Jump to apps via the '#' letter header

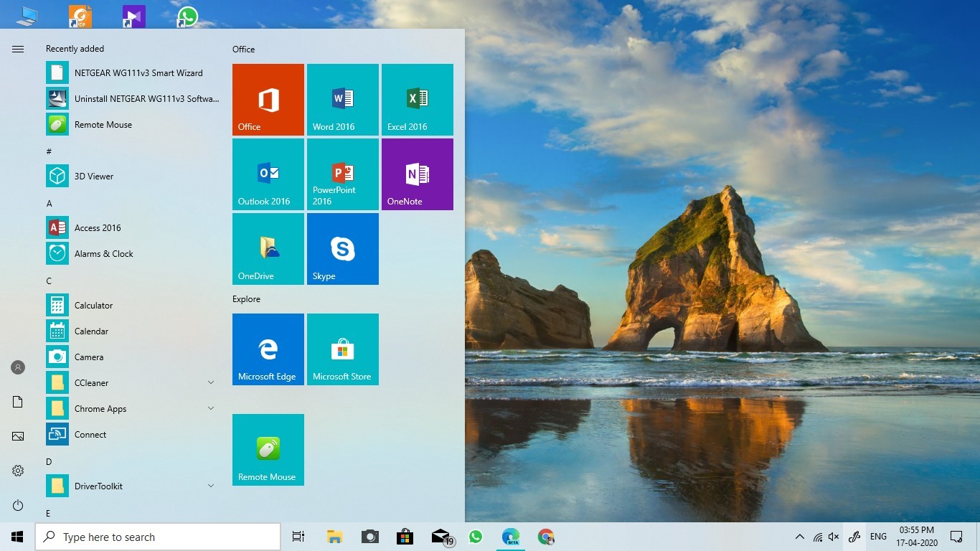tap(49, 151)
